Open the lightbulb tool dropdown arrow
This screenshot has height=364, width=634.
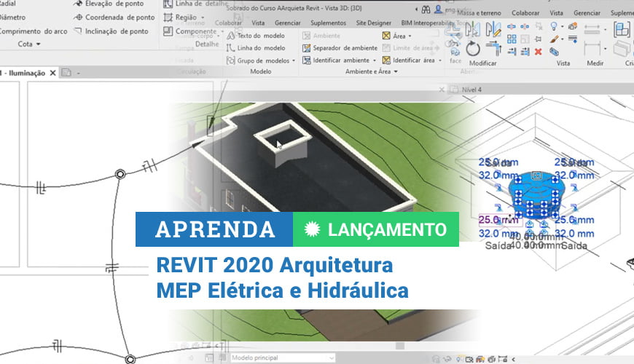click(562, 27)
